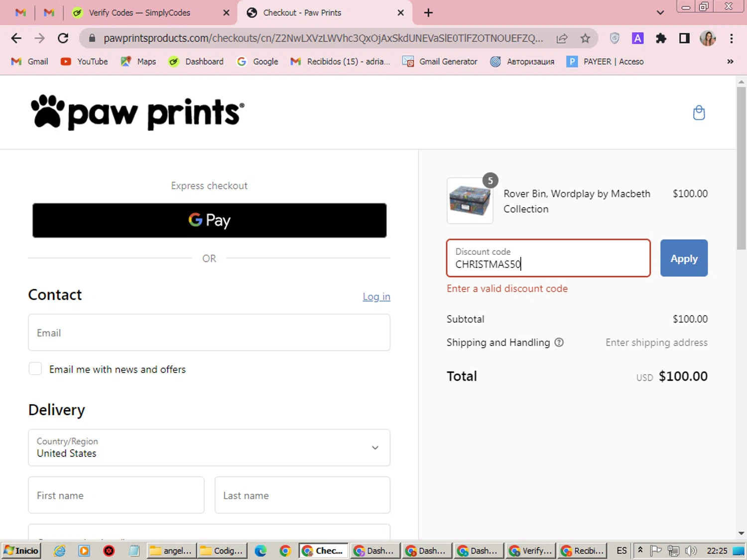Open the media player taskbar icon
Viewport: 747px width, 560px height.
click(84, 551)
